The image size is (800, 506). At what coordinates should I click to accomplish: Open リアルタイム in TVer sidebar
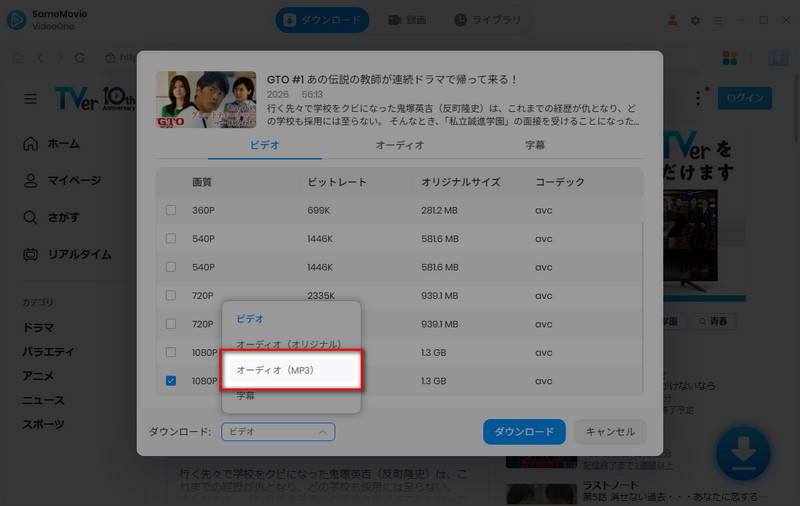point(67,254)
